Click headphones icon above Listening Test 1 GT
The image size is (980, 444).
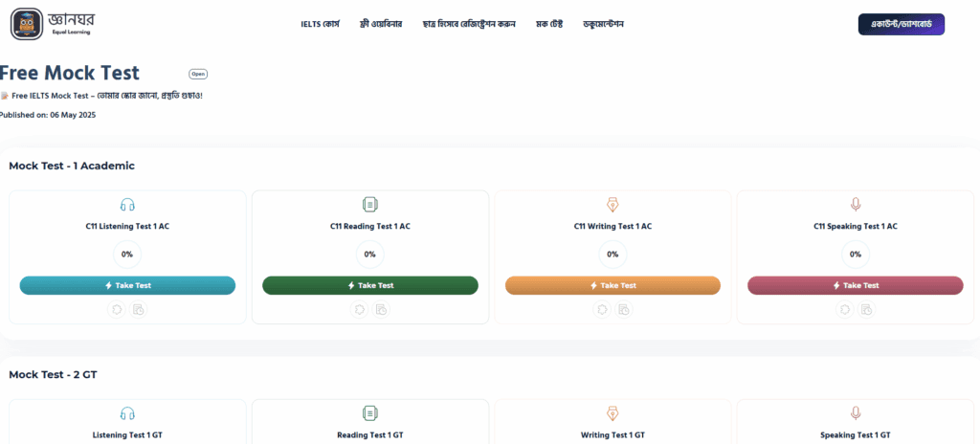pyautogui.click(x=127, y=413)
